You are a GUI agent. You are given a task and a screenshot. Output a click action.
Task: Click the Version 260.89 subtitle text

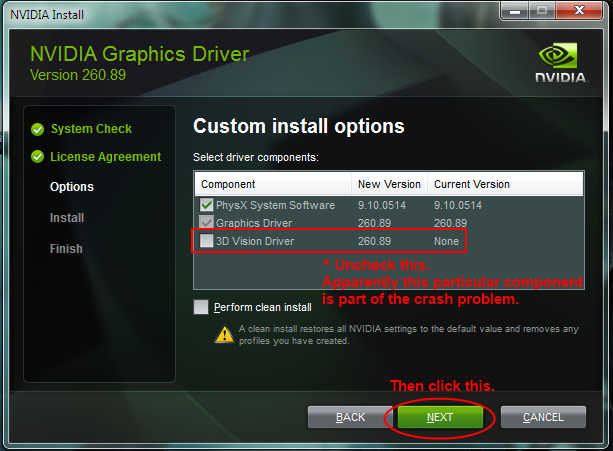click(78, 75)
